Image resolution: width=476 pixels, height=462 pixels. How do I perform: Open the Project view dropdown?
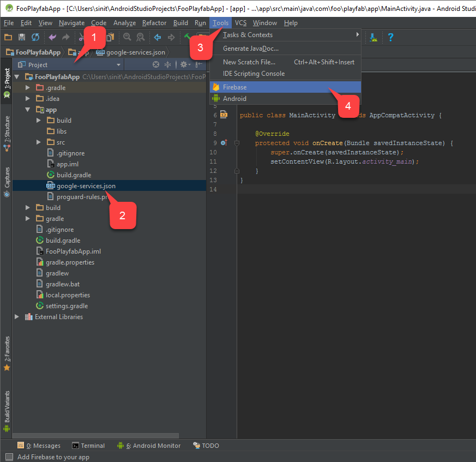118,65
